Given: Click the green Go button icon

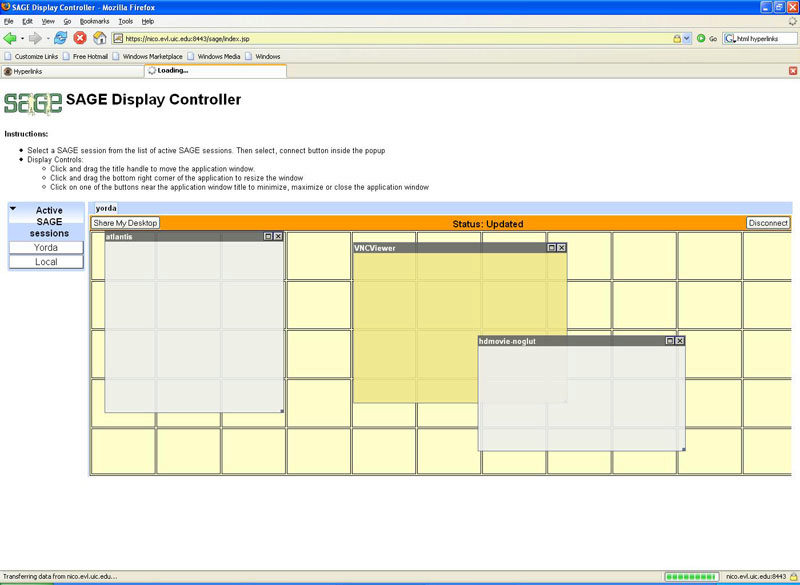Looking at the screenshot, I should [701, 38].
